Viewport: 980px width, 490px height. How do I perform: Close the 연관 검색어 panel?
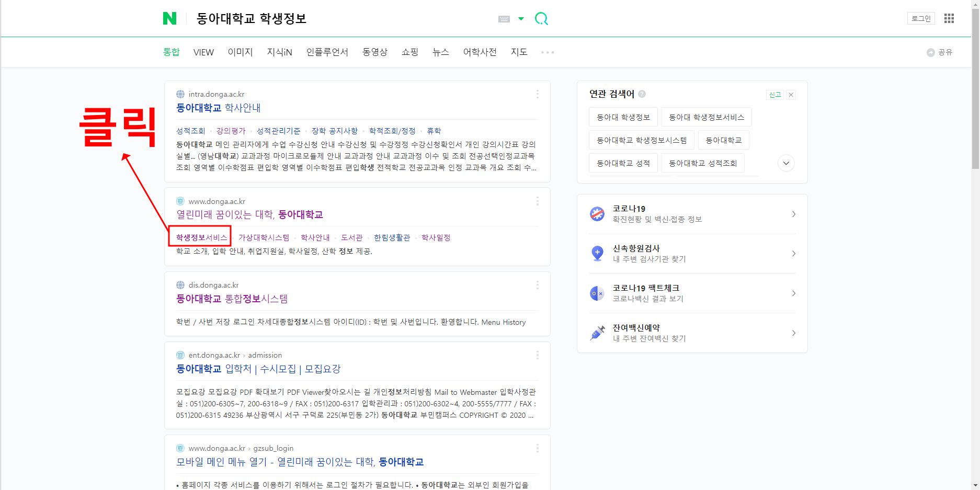[791, 95]
